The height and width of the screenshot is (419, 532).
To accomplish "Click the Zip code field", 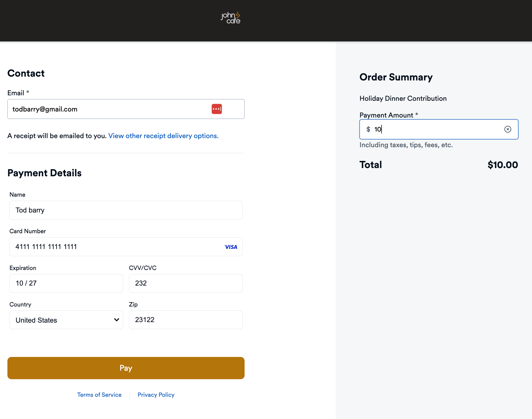I will (x=186, y=320).
